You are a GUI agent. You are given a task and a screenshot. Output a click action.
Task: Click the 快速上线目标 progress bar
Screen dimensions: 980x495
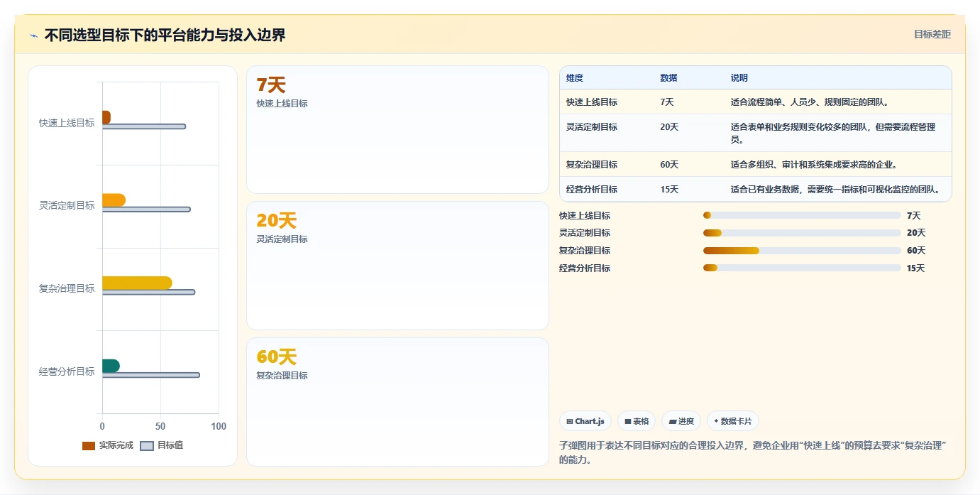pos(802,215)
